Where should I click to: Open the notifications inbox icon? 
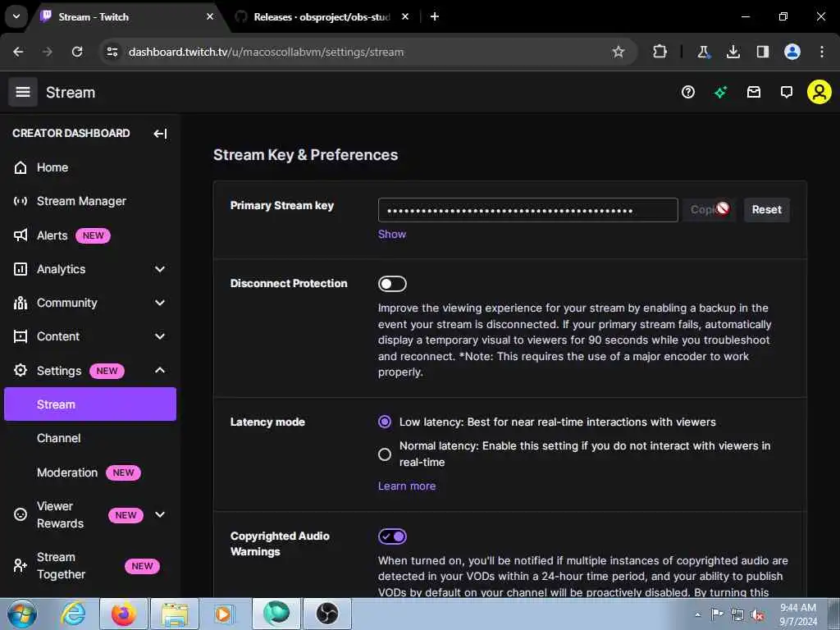pyautogui.click(x=754, y=92)
